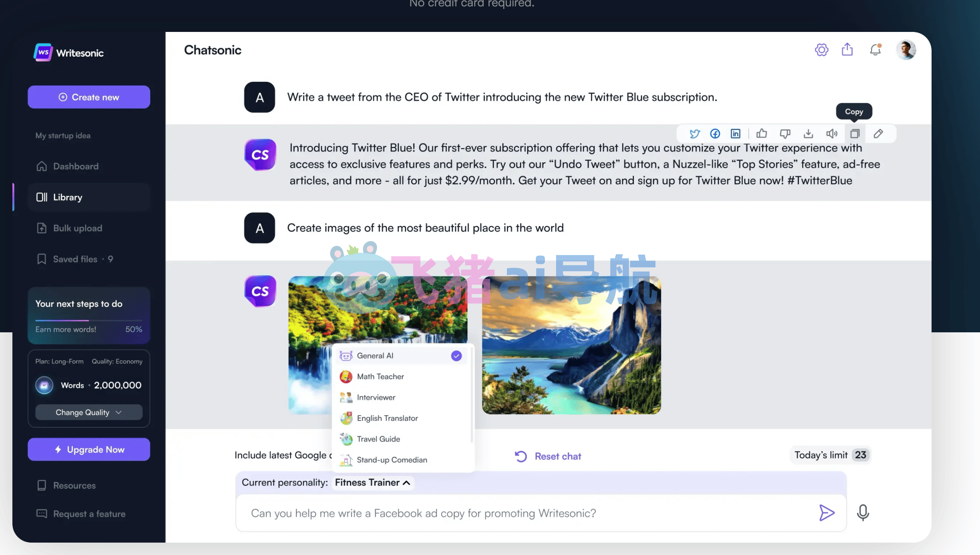The width and height of the screenshot is (980, 555).
Task: Share response via LinkedIn icon
Action: pyautogui.click(x=736, y=133)
